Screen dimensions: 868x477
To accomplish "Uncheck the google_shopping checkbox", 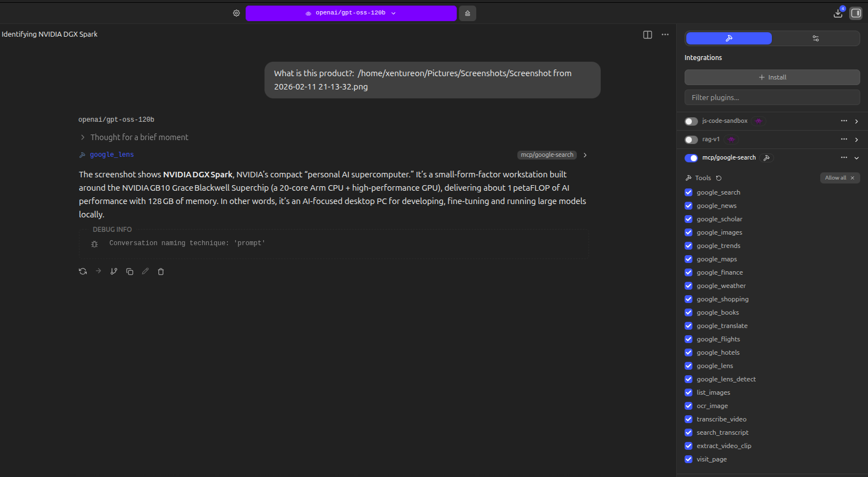I will [x=689, y=299].
